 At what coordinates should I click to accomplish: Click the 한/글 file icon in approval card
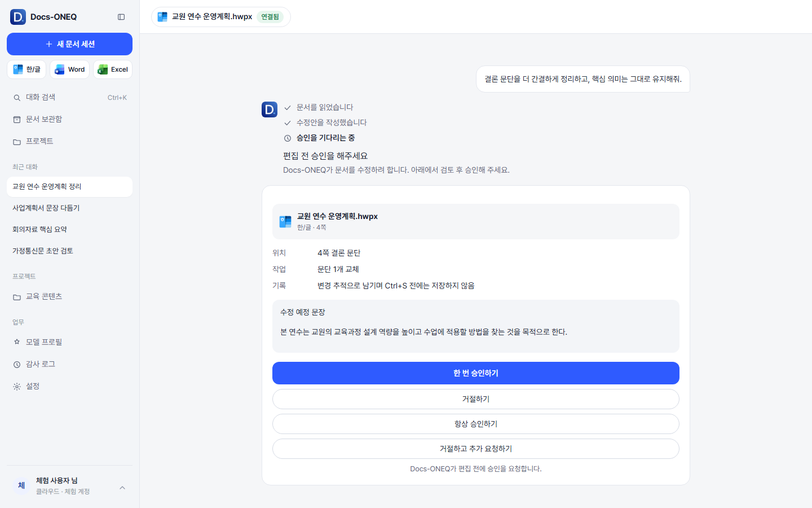[x=285, y=221]
